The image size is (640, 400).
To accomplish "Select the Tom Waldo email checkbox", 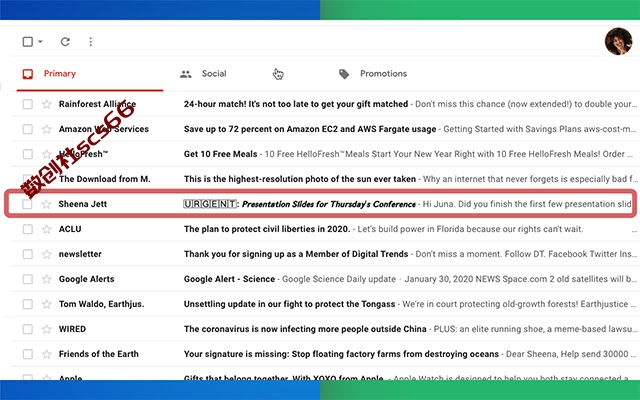I will click(28, 304).
